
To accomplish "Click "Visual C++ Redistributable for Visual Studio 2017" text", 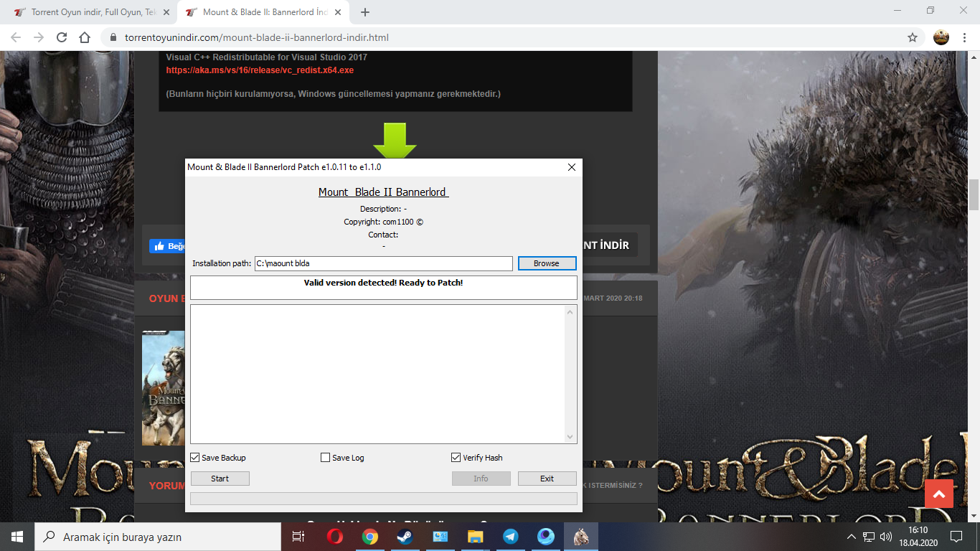I will (267, 57).
